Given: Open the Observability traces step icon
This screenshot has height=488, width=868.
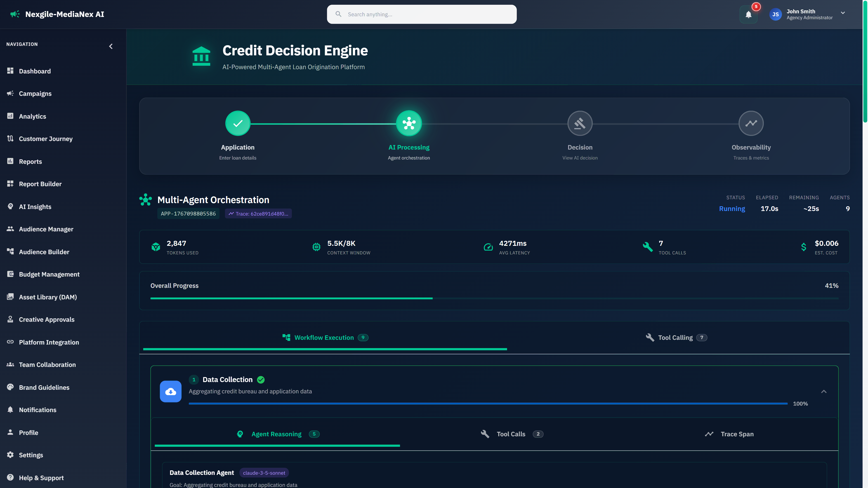Looking at the screenshot, I should [751, 123].
